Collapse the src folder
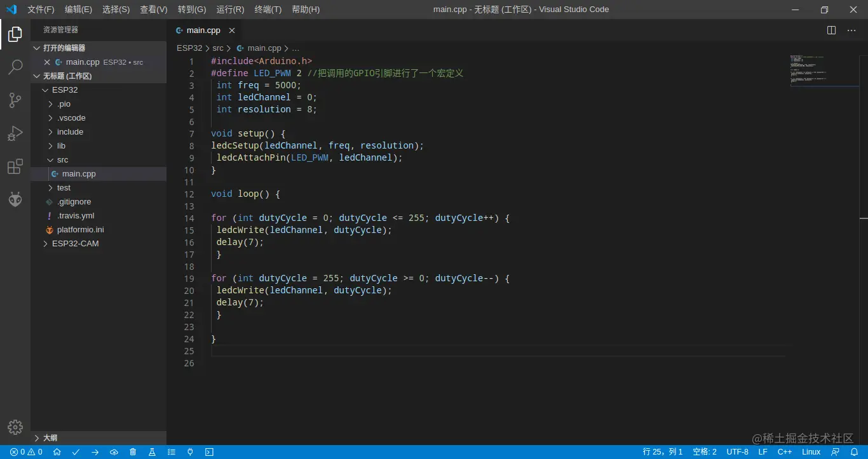 51,160
